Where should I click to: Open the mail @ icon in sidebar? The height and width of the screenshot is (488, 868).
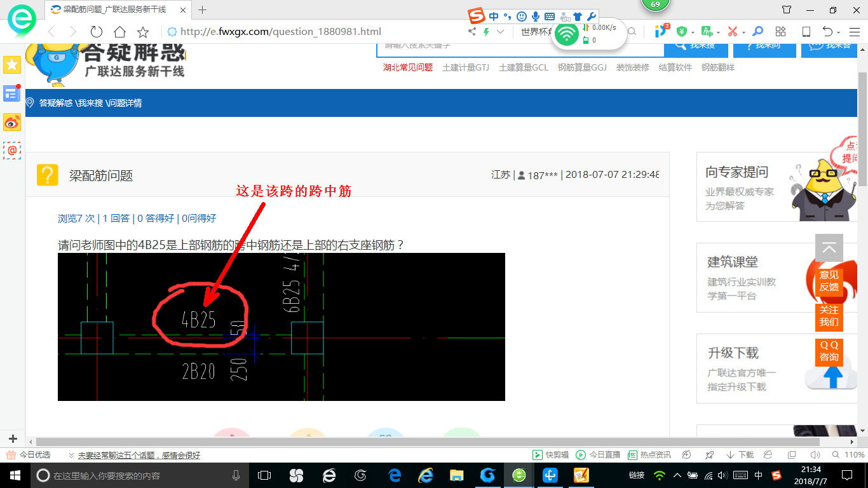point(12,151)
